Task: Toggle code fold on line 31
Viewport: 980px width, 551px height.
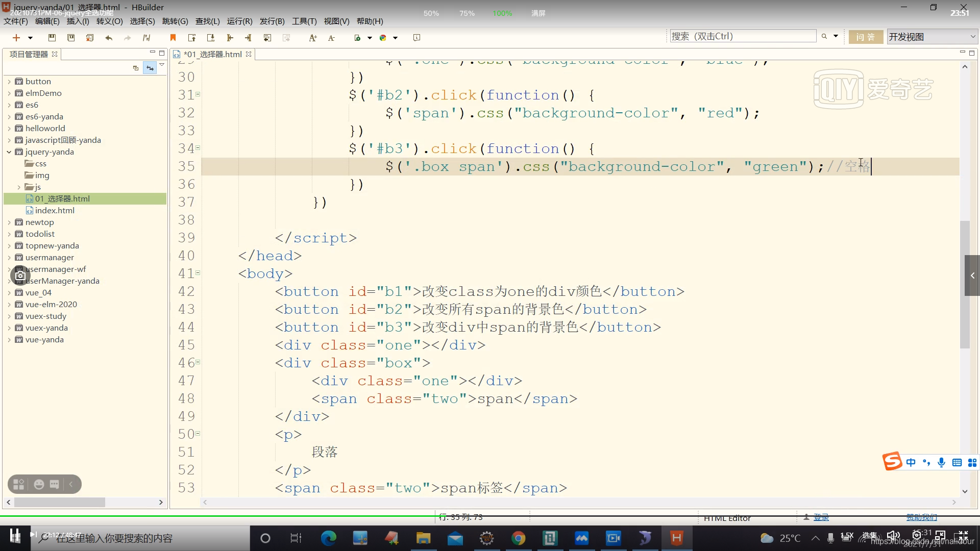Action: [x=198, y=94]
